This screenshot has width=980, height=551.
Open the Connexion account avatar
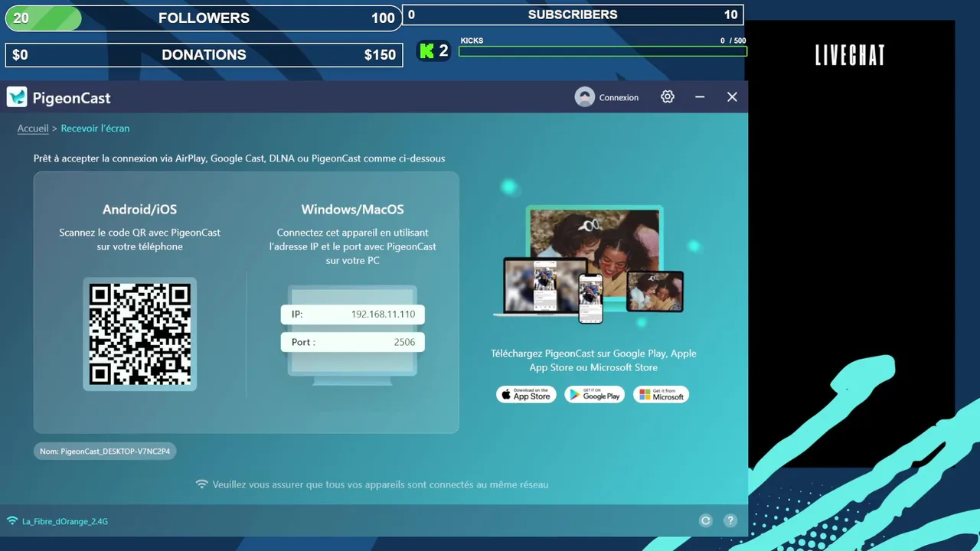(585, 97)
